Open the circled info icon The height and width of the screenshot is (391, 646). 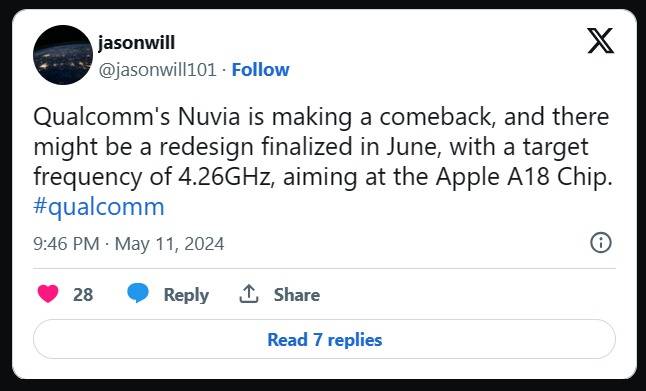601,243
